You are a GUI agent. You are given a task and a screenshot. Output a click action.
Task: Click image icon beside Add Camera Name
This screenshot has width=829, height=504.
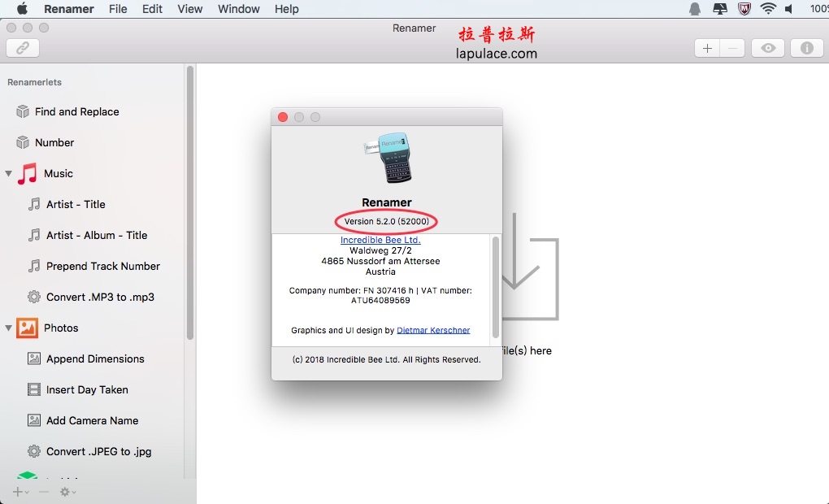(34, 420)
